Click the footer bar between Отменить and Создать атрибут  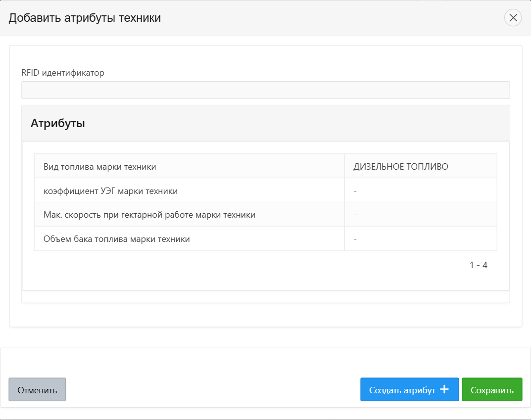pyautogui.click(x=213, y=390)
